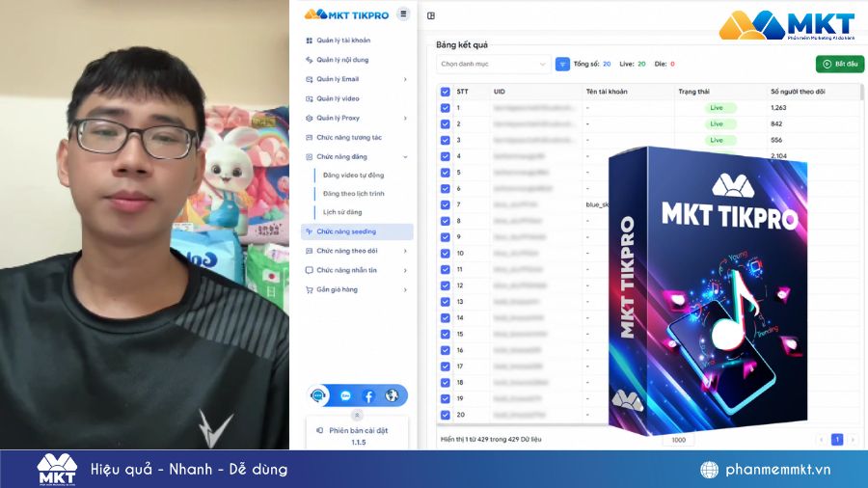Uncheck the checkbox for row 3
The width and height of the screenshot is (868, 488).
tap(445, 140)
